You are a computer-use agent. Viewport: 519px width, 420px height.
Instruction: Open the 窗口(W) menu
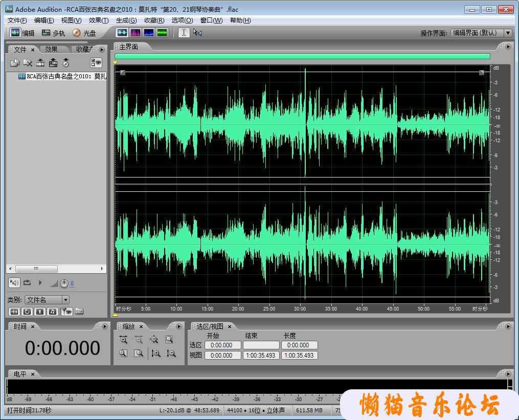point(211,20)
